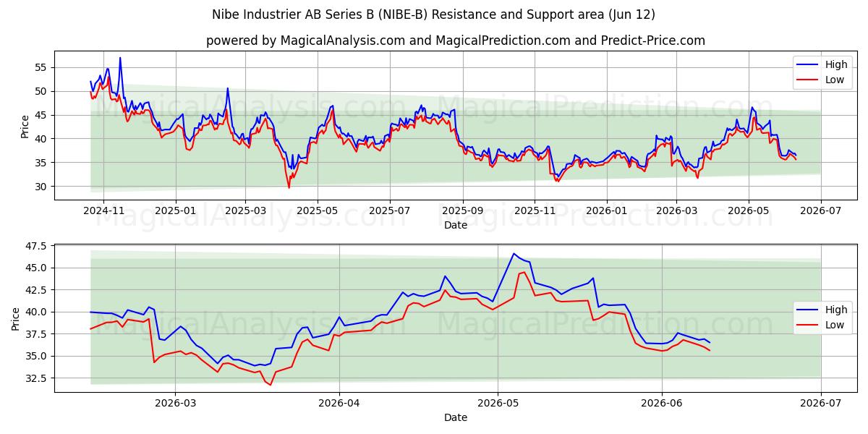Click the '40' y-axis tick in the top chart

point(41,139)
